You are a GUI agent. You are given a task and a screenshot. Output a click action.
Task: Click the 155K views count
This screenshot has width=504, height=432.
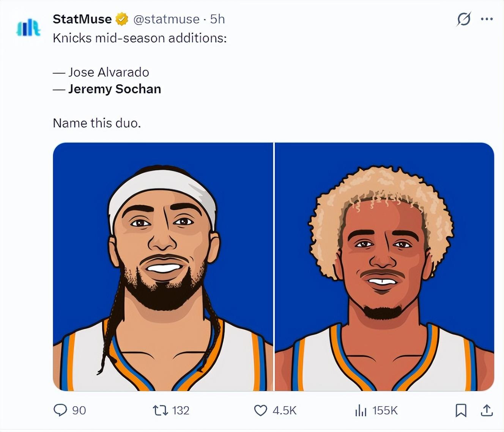click(385, 410)
